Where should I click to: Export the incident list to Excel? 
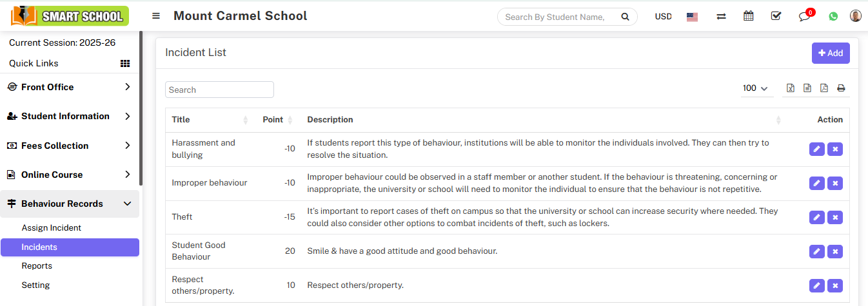point(791,88)
